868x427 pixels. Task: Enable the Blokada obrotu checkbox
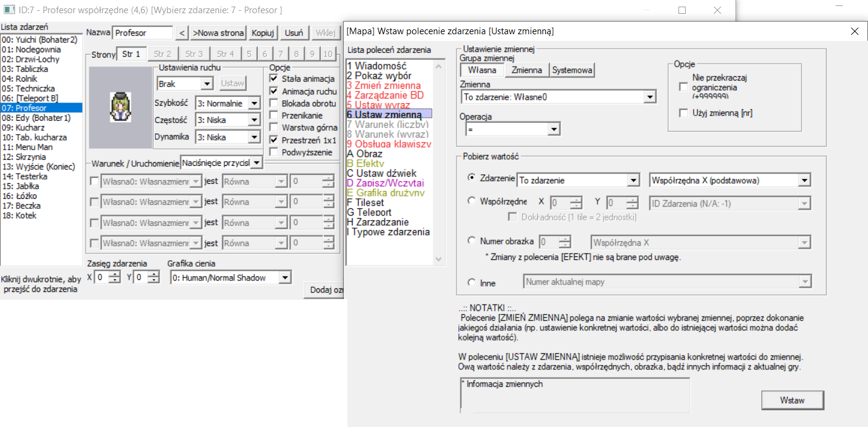[x=274, y=103]
